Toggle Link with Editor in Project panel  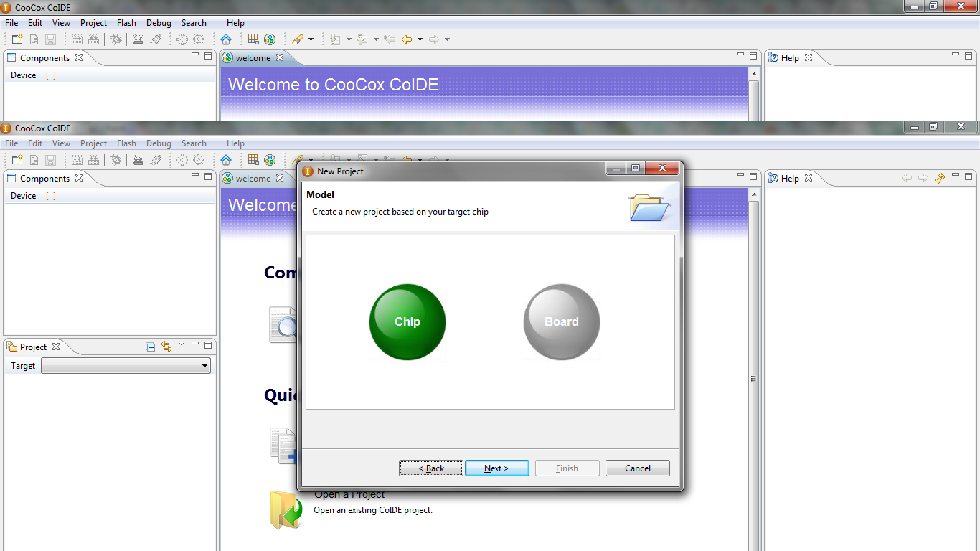pos(166,347)
